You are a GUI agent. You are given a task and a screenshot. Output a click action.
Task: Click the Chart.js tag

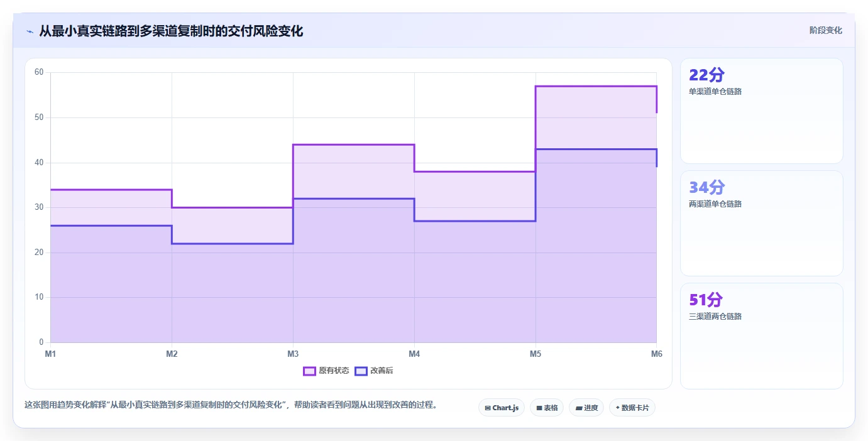502,408
